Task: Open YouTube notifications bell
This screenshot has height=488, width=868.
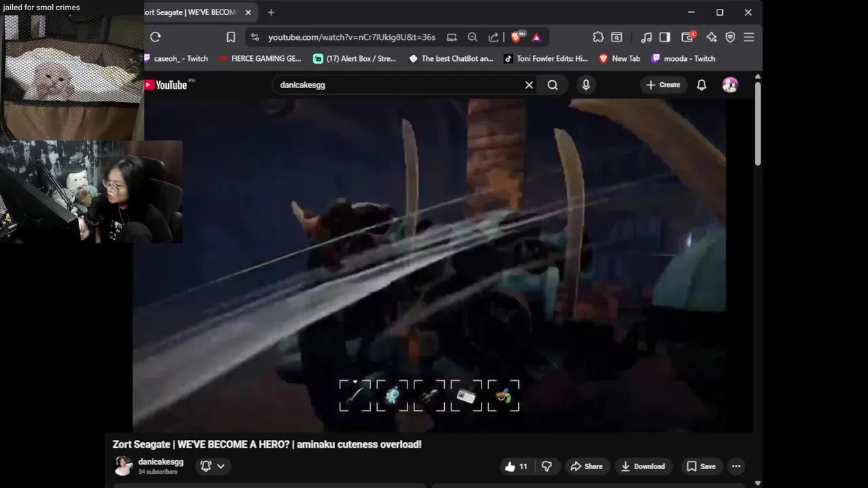Action: (x=702, y=85)
